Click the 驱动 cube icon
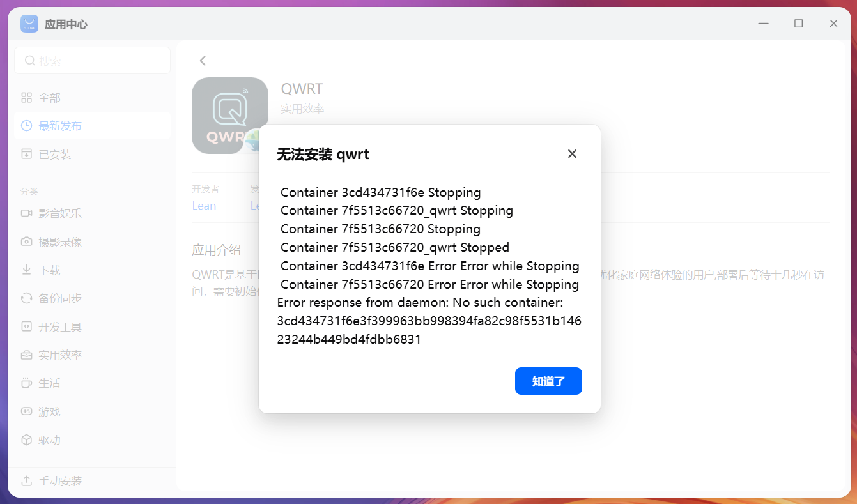857x504 pixels. (26, 440)
